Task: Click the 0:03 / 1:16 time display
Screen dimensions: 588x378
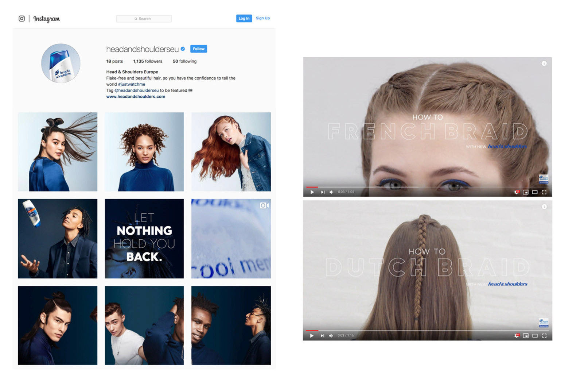Action: click(346, 335)
